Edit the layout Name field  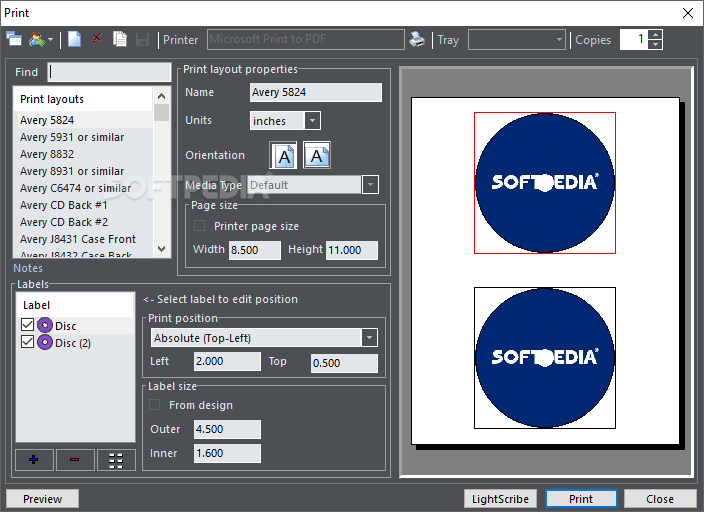[x=316, y=93]
